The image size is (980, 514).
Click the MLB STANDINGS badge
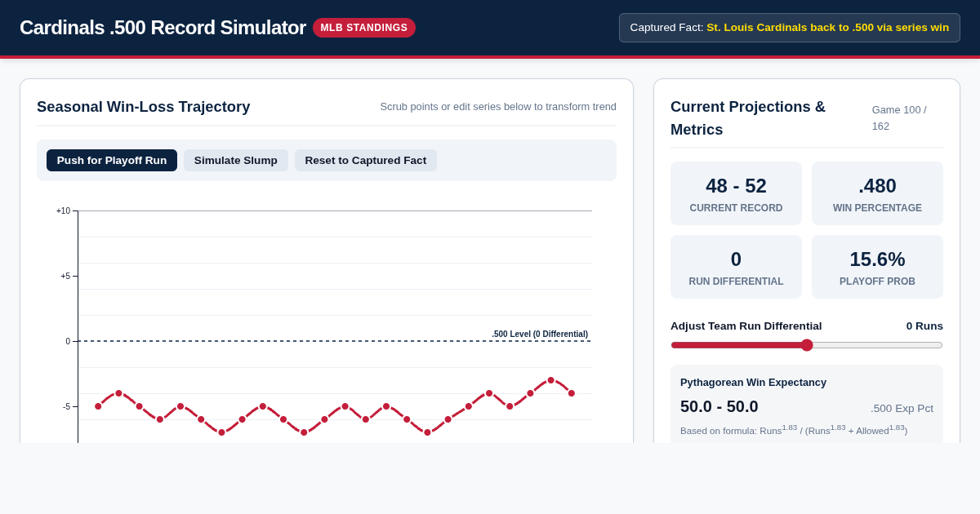point(364,28)
